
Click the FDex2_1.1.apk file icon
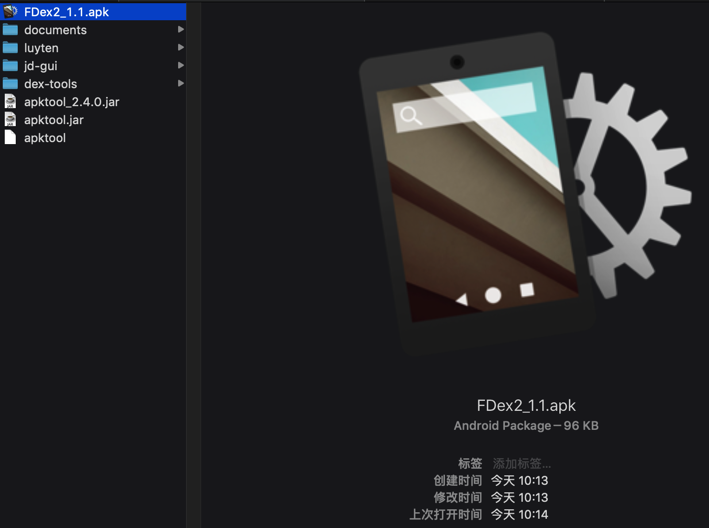[10, 12]
